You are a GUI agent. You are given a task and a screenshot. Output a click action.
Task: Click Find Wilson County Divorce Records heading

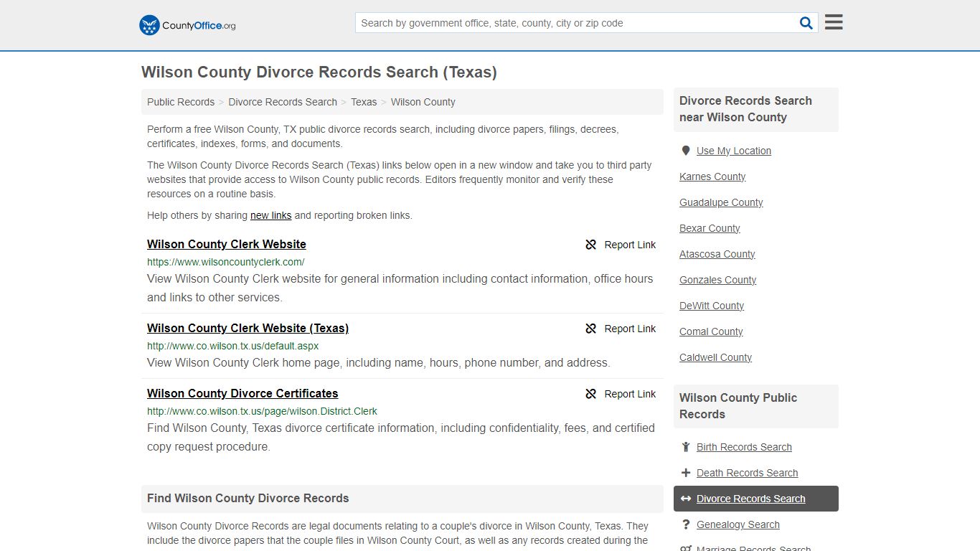[248, 498]
